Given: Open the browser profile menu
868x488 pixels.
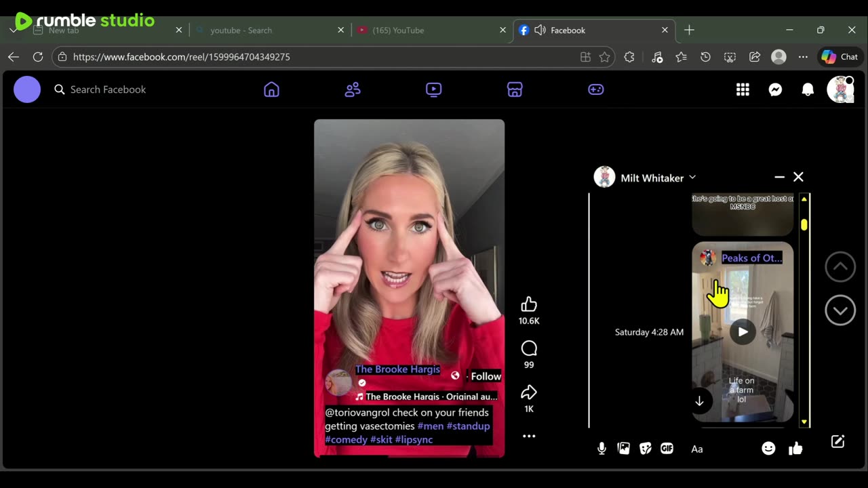Looking at the screenshot, I should click(x=778, y=57).
